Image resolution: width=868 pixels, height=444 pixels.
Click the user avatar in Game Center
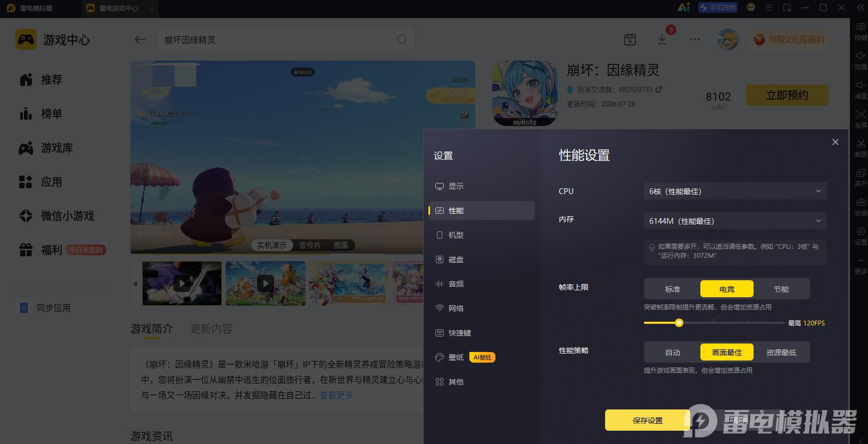pyautogui.click(x=728, y=39)
